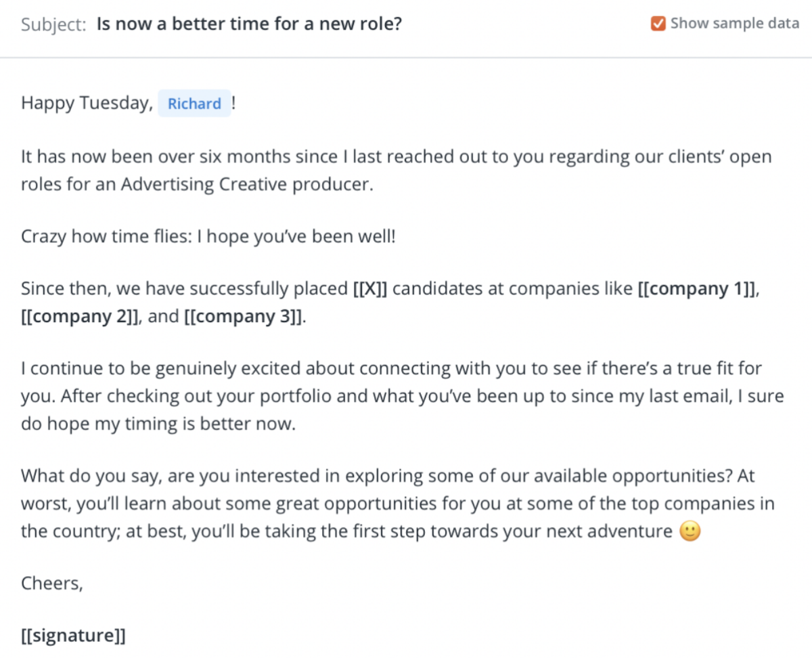The height and width of the screenshot is (658, 812).
Task: Edit the subject line text
Action: (250, 23)
